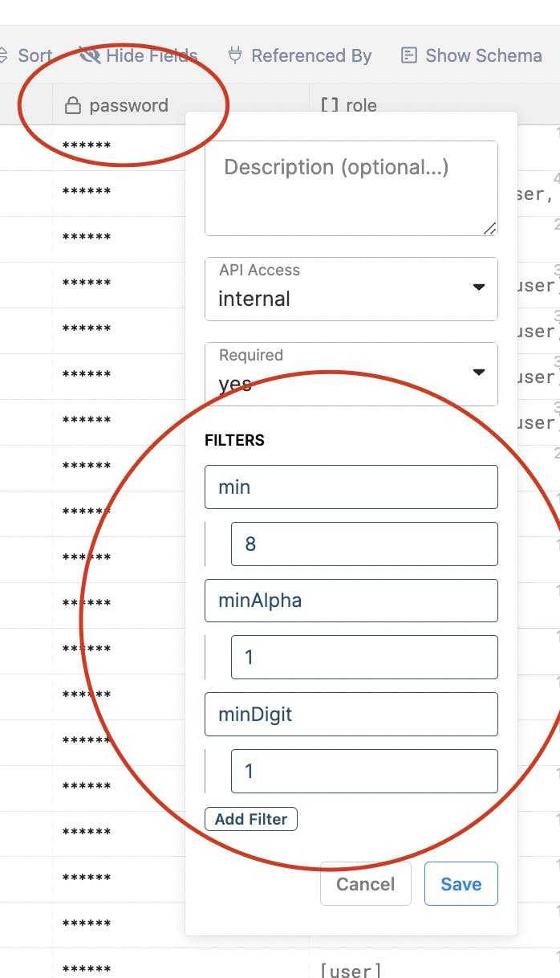Click the minDigit value field
This screenshot has width=560, height=978.
(x=364, y=771)
